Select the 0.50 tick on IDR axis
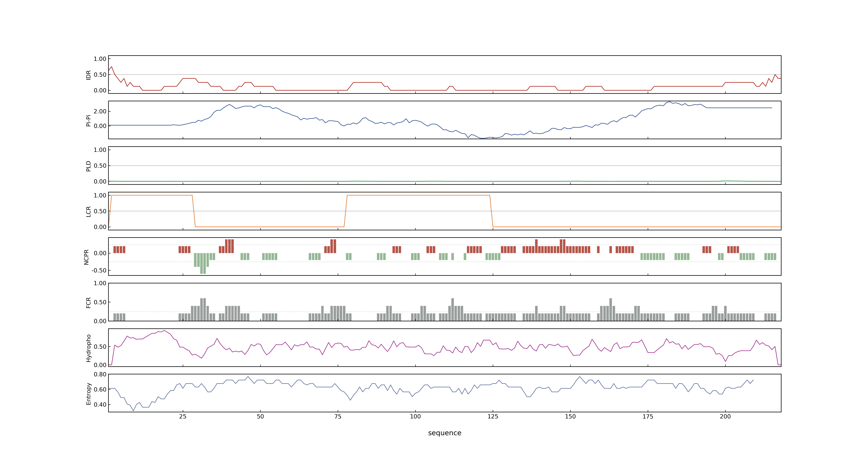The width and height of the screenshot is (868, 463). pos(100,75)
